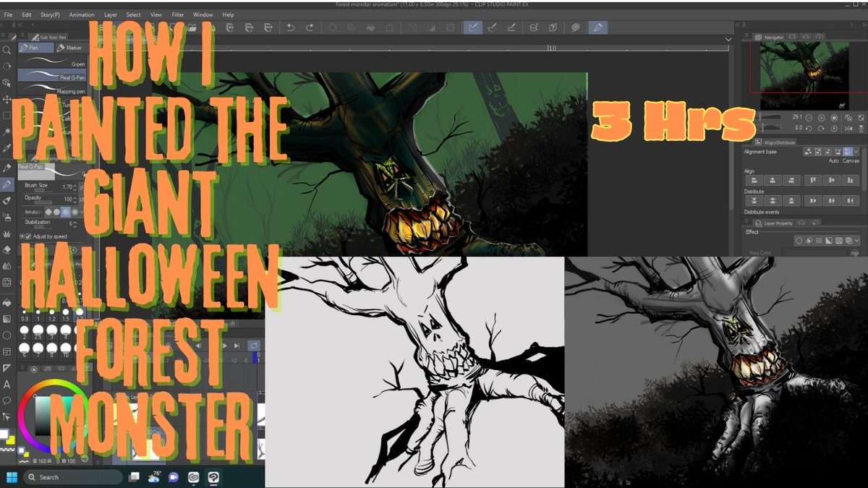This screenshot has width=868, height=488.
Task: Click Rotate left in Navigator
Action: click(809, 127)
